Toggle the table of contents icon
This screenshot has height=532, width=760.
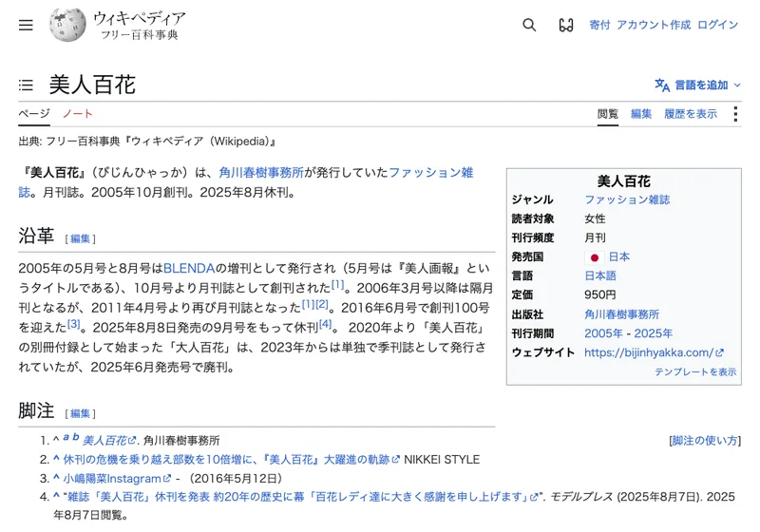pos(26,85)
